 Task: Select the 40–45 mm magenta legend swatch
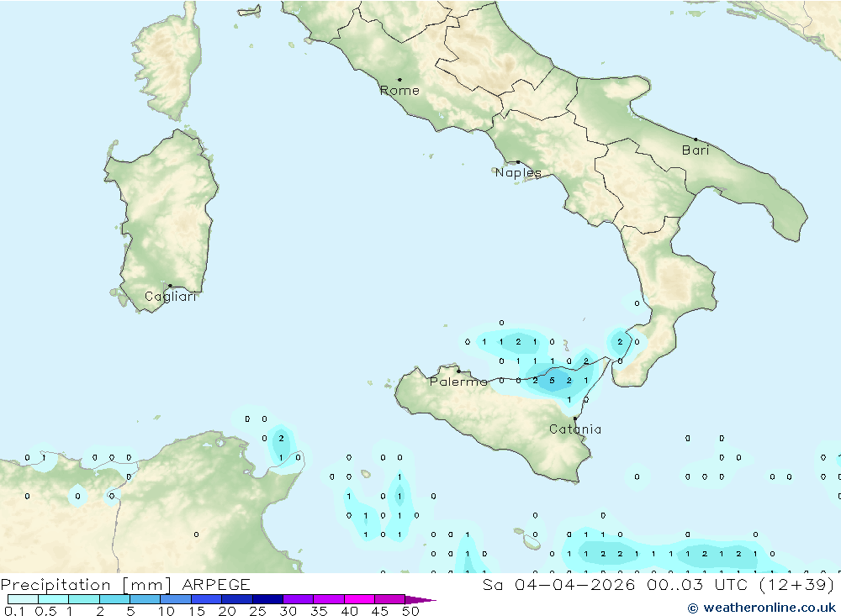359,599
